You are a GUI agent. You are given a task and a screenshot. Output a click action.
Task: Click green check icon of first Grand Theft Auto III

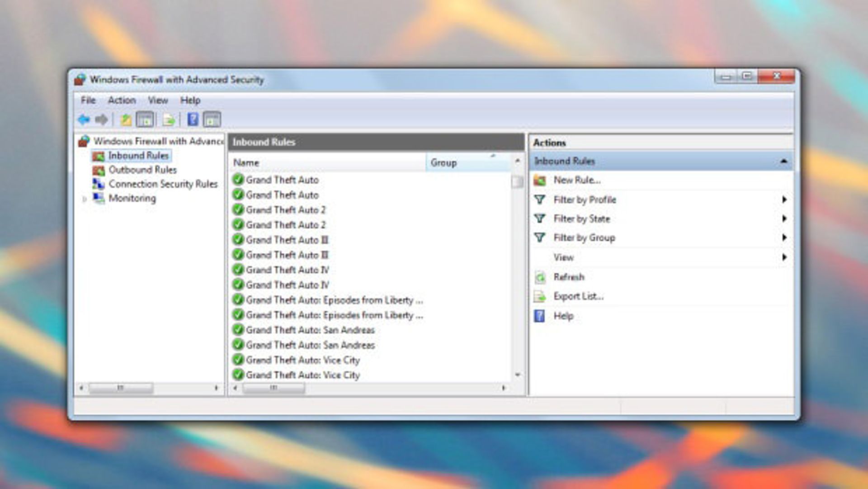pos(238,239)
